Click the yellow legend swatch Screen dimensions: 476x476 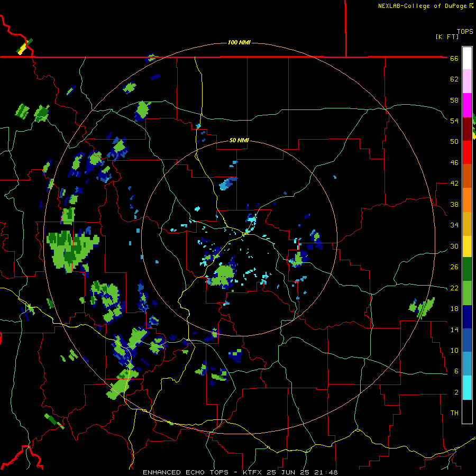[467, 246]
